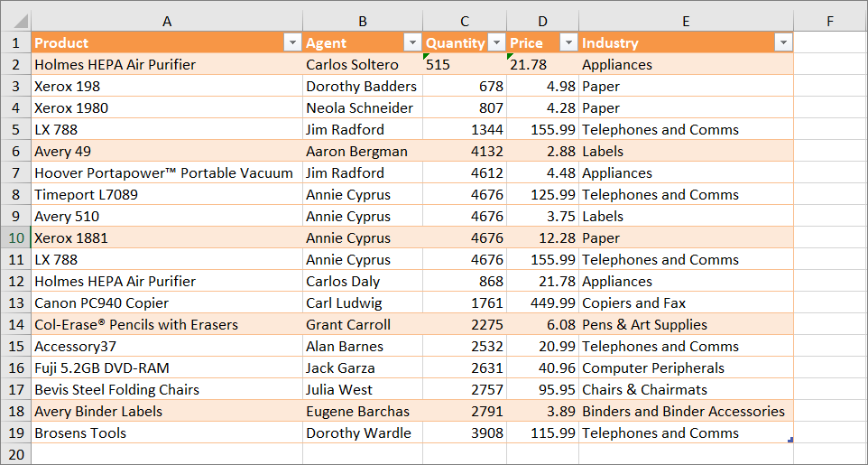Select cell Xerox 1881
This screenshot has height=465, width=868.
click(167, 237)
